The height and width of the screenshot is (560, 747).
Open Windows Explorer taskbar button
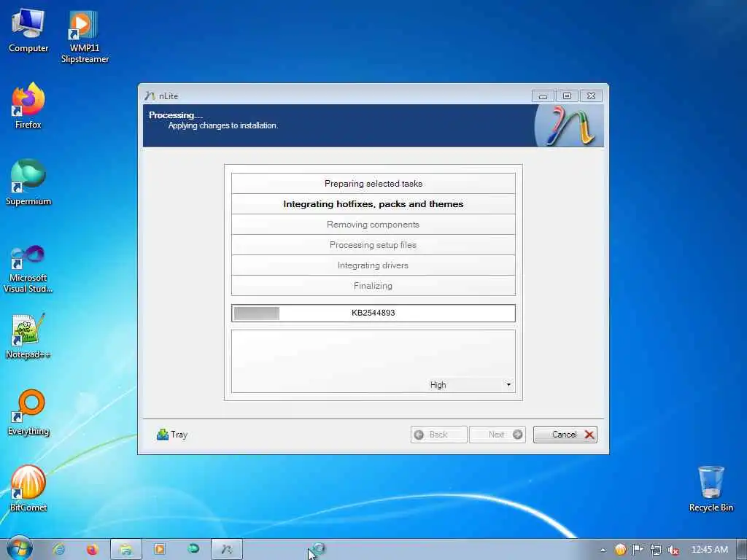click(125, 549)
